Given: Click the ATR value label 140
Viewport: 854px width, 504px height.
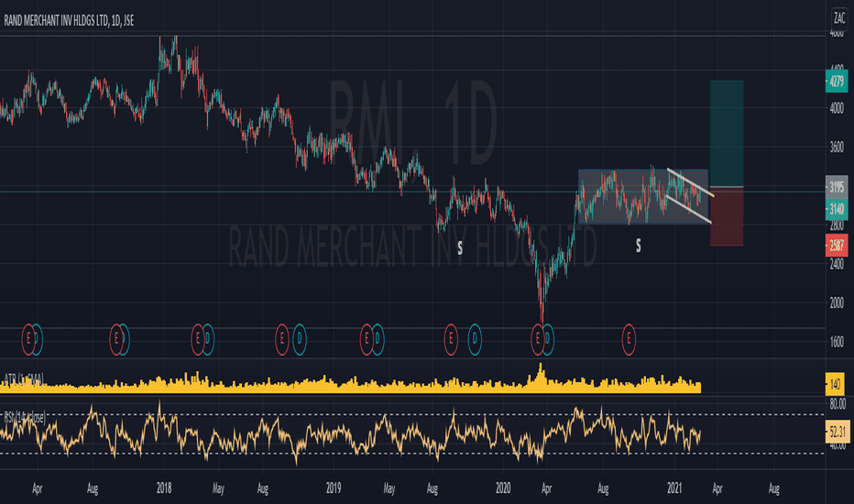Looking at the screenshot, I should point(835,385).
